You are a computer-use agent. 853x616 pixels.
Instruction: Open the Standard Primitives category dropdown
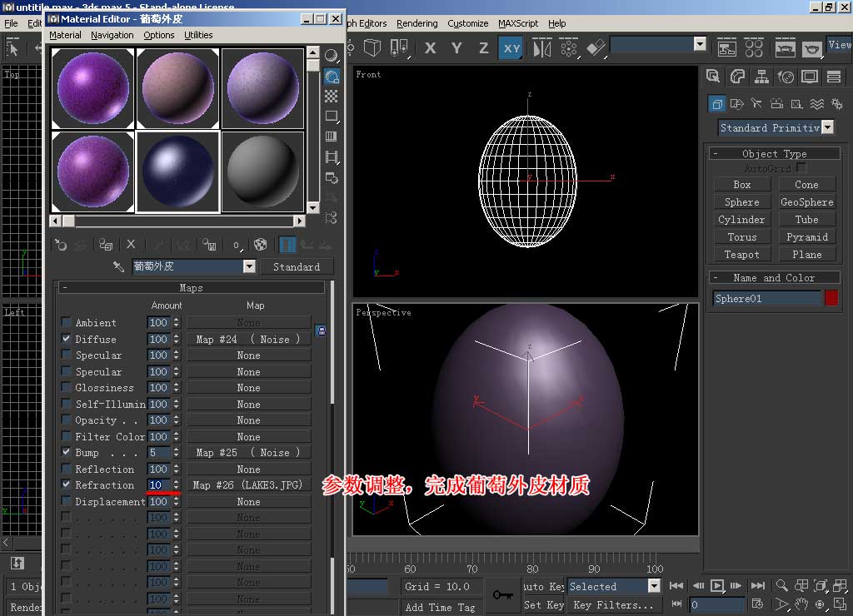click(827, 127)
